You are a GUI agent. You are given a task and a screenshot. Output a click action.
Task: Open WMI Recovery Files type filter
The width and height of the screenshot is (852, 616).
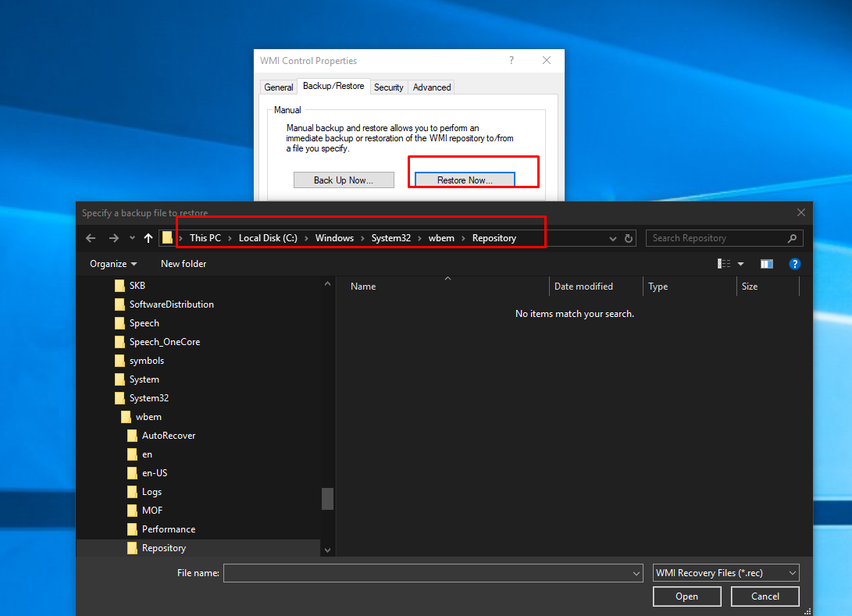[726, 573]
